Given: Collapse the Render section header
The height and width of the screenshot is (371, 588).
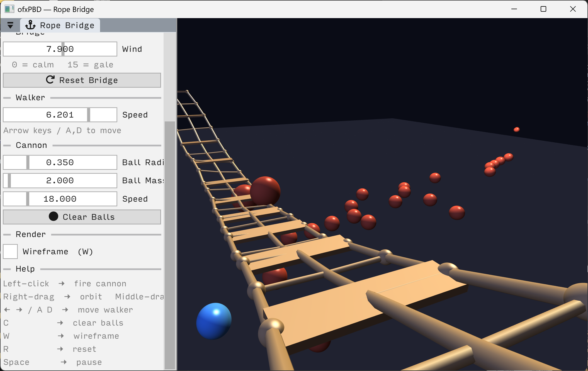Looking at the screenshot, I should pos(82,235).
